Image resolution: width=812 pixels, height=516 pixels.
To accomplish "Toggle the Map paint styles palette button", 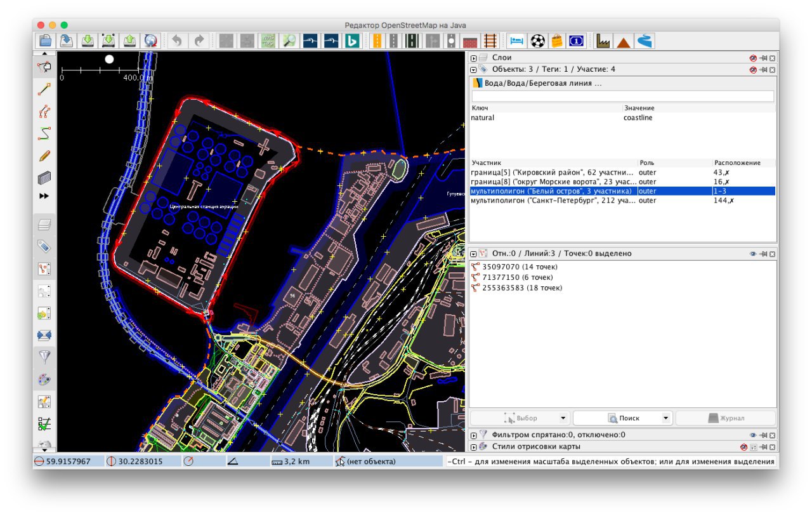I will point(44,379).
